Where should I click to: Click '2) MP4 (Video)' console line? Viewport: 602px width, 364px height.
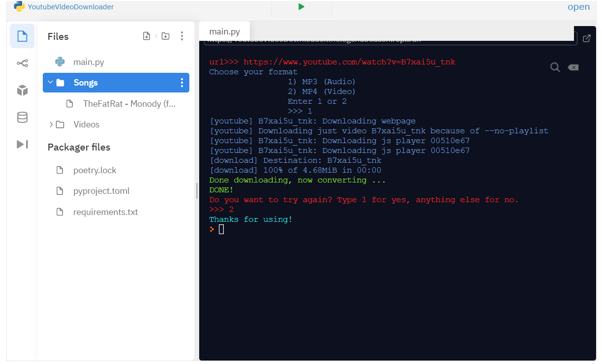click(322, 91)
